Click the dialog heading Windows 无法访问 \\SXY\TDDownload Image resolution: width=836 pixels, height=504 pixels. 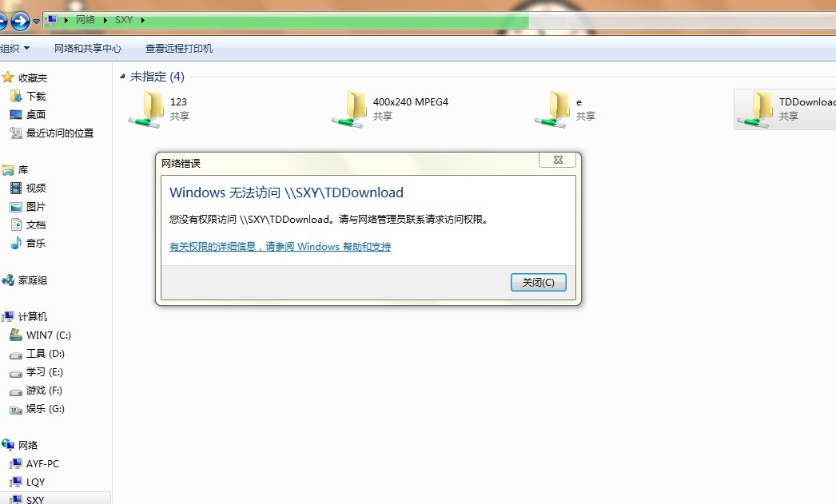286,192
